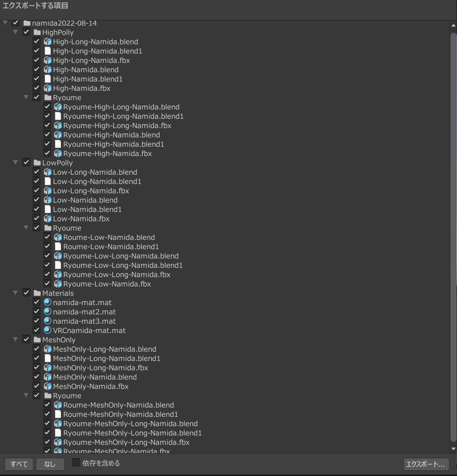Collapse the HighPolly folder
The width and height of the screenshot is (457, 476).
15,32
